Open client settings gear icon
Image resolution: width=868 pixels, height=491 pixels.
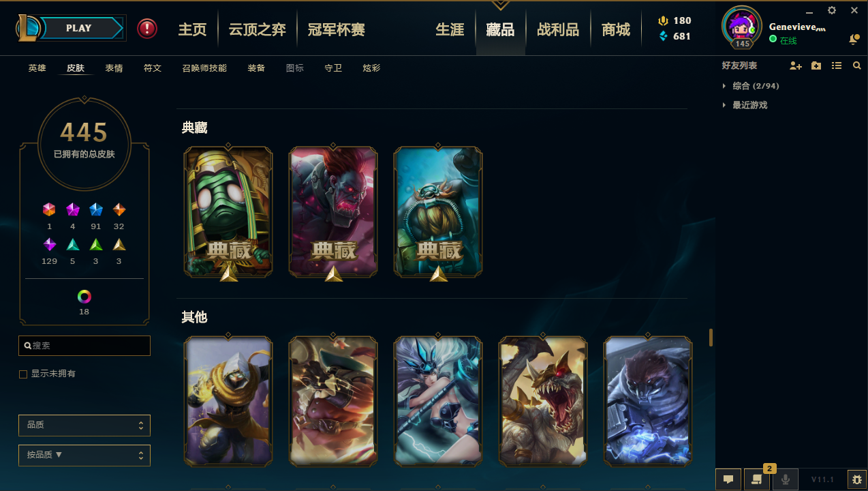coord(832,10)
